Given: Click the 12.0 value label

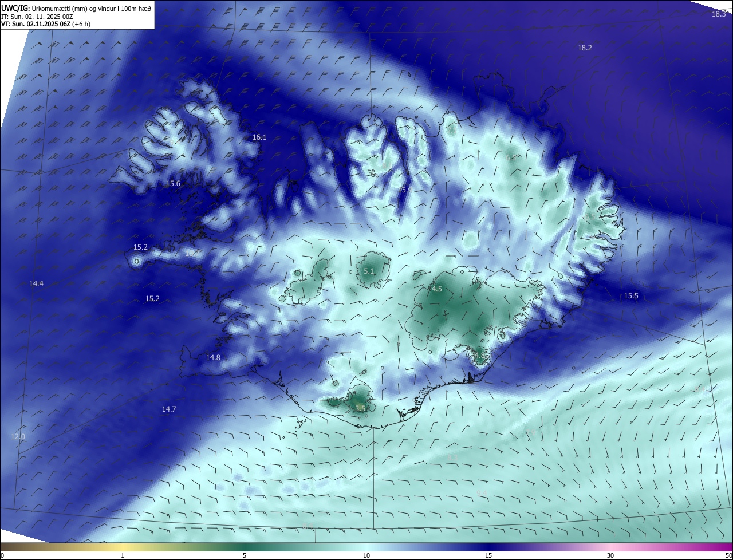Looking at the screenshot, I should [x=18, y=437].
